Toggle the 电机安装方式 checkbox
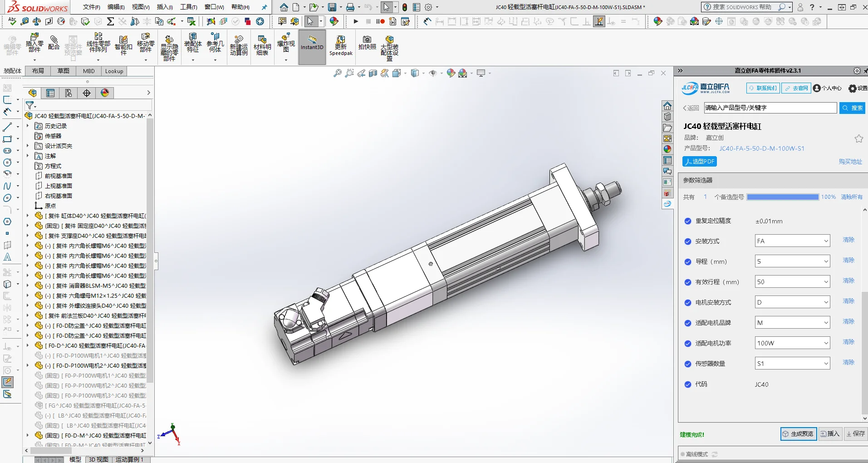868x463 pixels. click(x=688, y=303)
